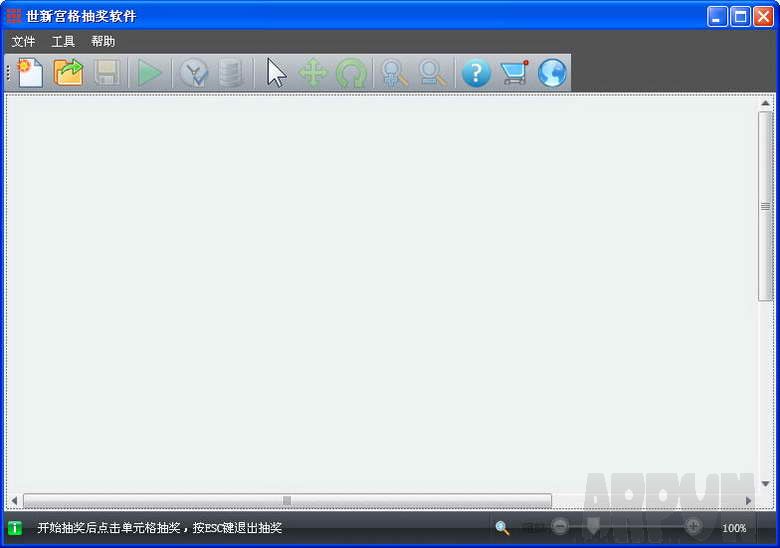
Task: Click the floppy disk save icon
Action: coord(107,73)
